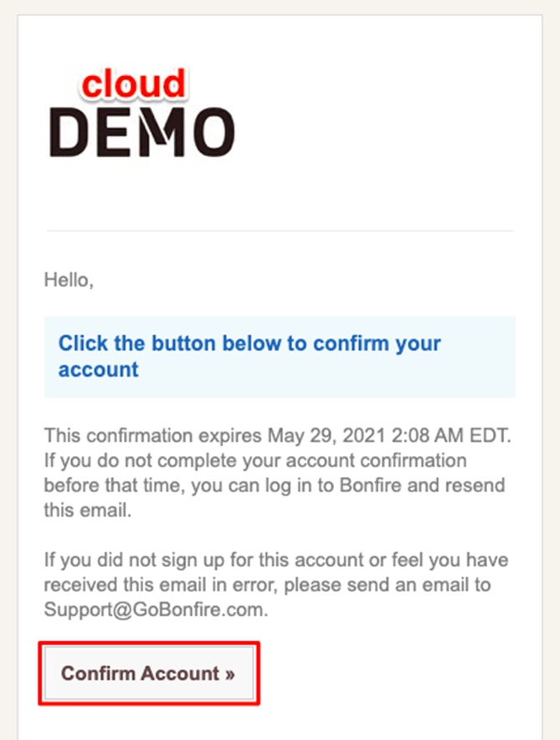This screenshot has height=740, width=560.
Task: Click the 'This confirmation expires' text
Action: pos(153,435)
